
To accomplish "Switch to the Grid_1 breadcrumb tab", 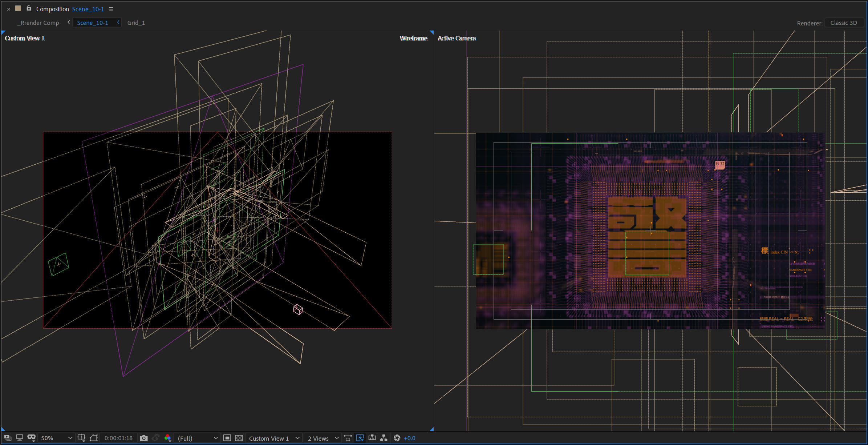I will coord(136,23).
